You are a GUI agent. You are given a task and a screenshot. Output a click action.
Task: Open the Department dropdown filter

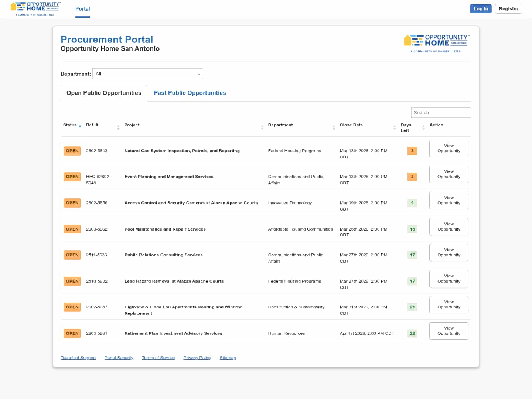148,74
